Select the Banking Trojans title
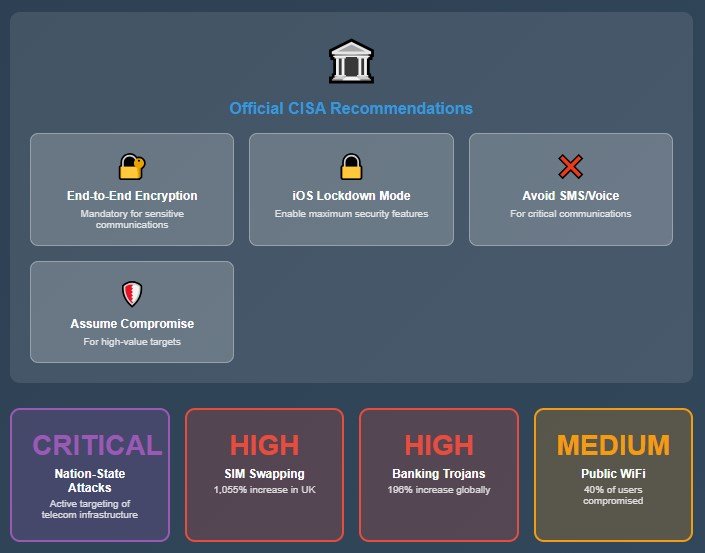The image size is (705, 553). tap(439, 473)
